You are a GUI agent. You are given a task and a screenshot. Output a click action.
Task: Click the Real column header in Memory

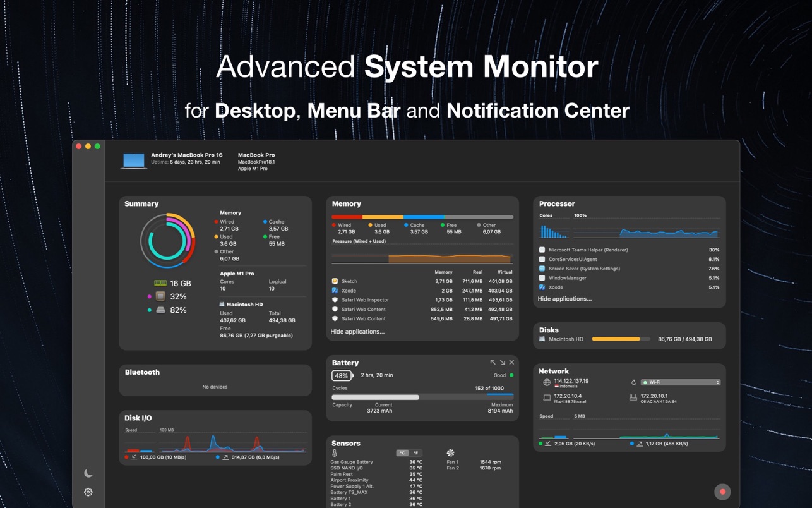tap(477, 272)
